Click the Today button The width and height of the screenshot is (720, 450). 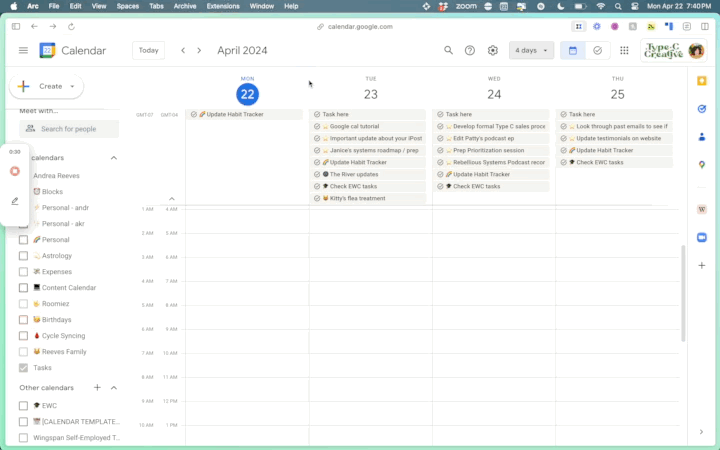click(x=148, y=50)
